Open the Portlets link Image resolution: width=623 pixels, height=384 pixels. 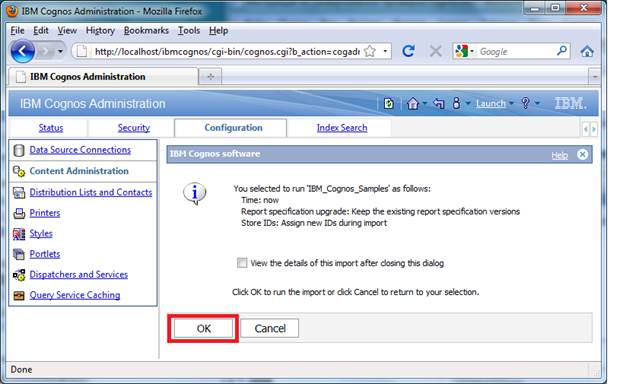(44, 254)
